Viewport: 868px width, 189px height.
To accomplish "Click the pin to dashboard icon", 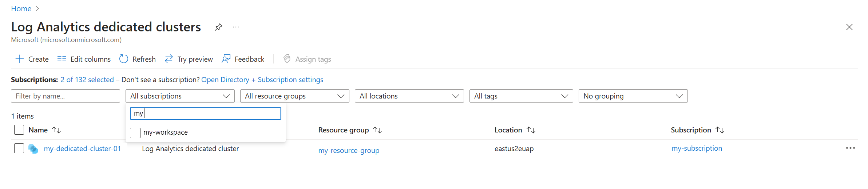I will [218, 27].
